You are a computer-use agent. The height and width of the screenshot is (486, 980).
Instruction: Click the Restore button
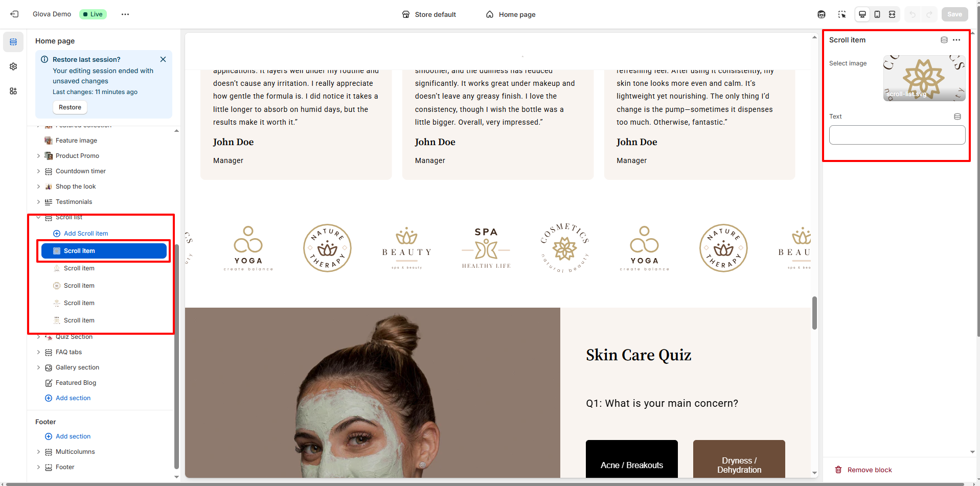pos(70,107)
